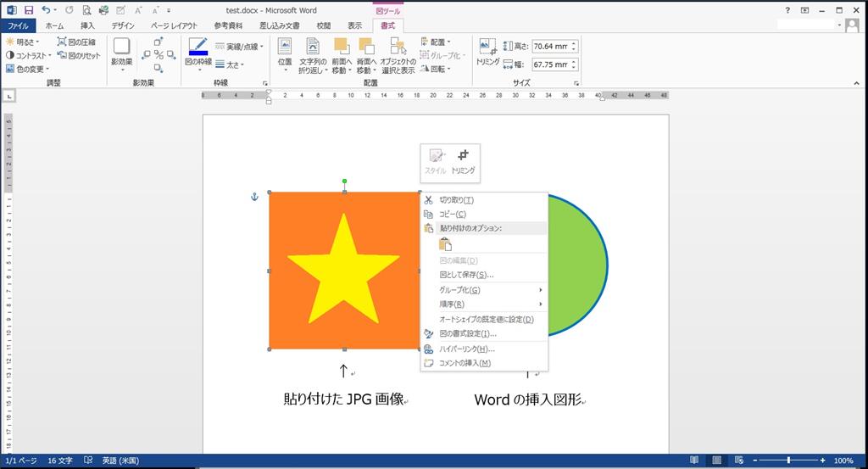
Task: Choose コピー(C) in context menu
Action: tap(484, 214)
